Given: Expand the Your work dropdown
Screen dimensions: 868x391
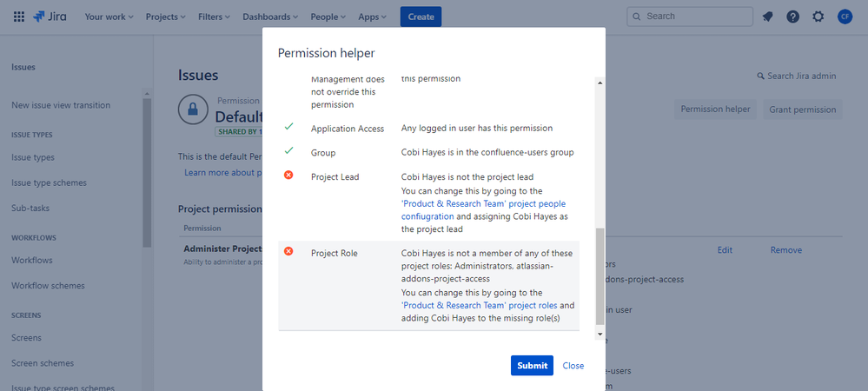Looking at the screenshot, I should [109, 17].
